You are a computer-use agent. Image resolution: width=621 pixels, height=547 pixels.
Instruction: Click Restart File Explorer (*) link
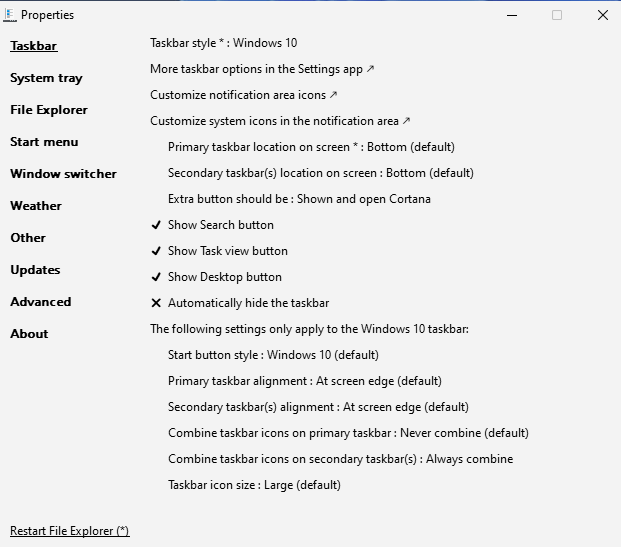(x=70, y=531)
